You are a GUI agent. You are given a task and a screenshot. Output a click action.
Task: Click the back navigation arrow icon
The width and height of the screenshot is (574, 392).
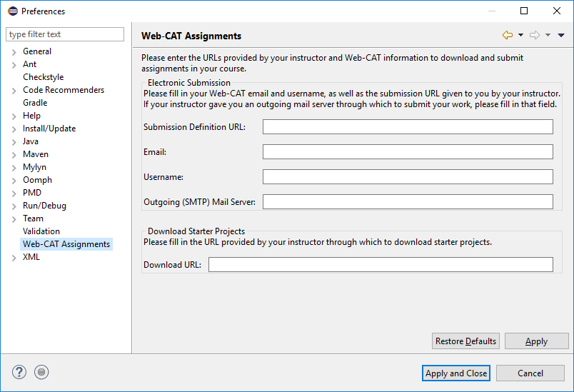[508, 35]
